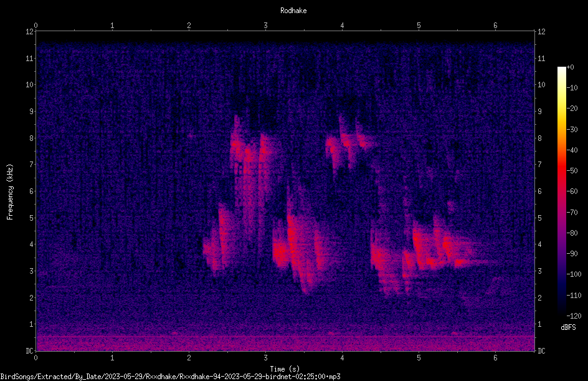Click the 5 second tick on top axis
This screenshot has width=588, height=381.
pos(419,26)
